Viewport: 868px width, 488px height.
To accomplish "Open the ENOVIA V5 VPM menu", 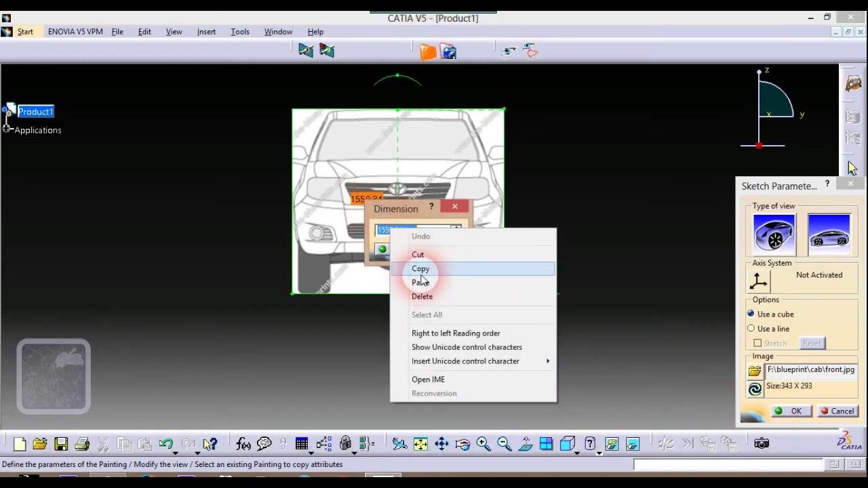I will click(x=75, y=32).
